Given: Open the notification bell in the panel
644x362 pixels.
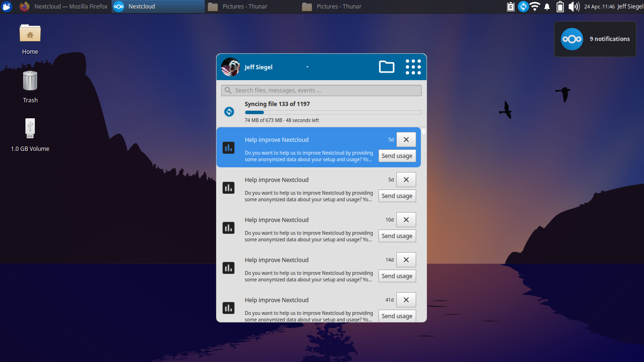Looking at the screenshot, I should [547, 7].
